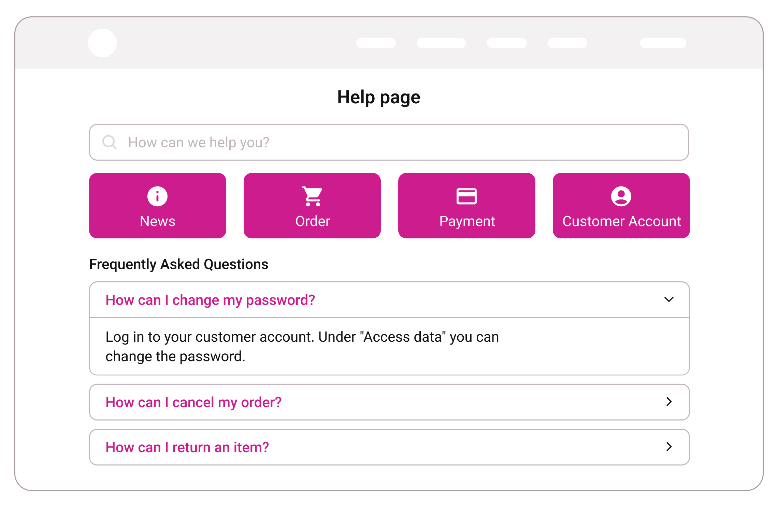The image size is (778, 532).
Task: Click the News category icon
Action: pyautogui.click(x=157, y=196)
